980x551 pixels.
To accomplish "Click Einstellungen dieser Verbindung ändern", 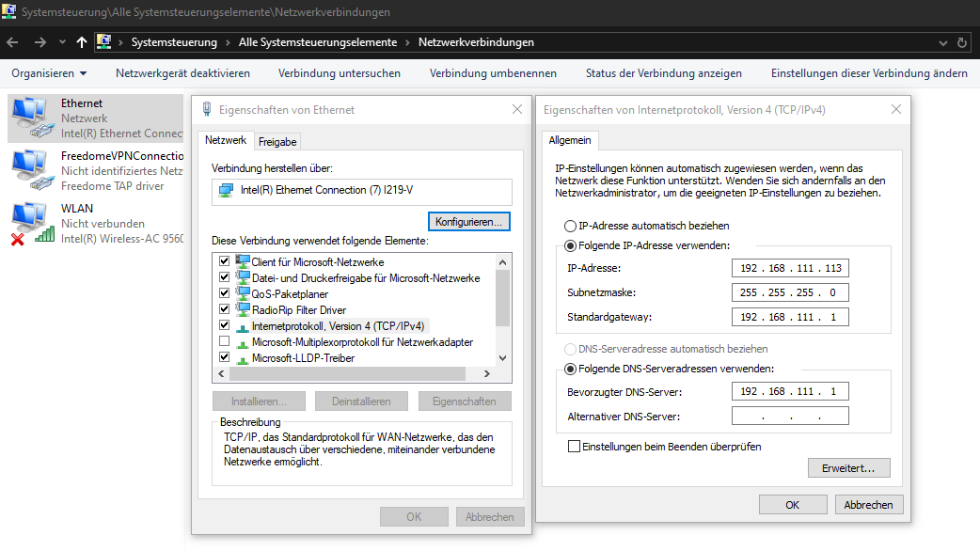I will click(x=869, y=73).
